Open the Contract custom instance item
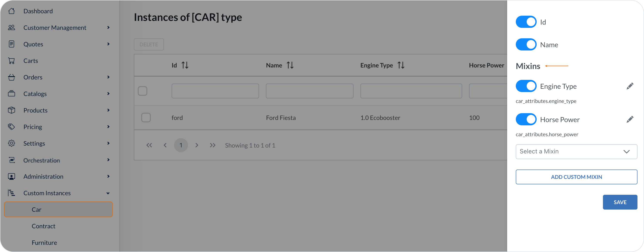 coord(43,226)
